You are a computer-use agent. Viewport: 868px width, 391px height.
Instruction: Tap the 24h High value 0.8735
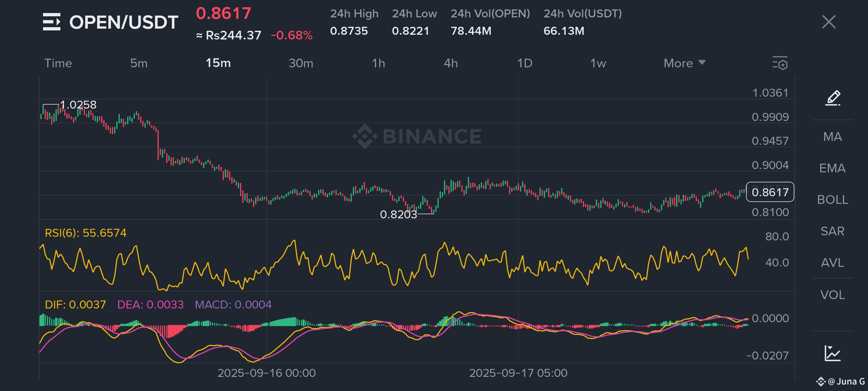349,31
